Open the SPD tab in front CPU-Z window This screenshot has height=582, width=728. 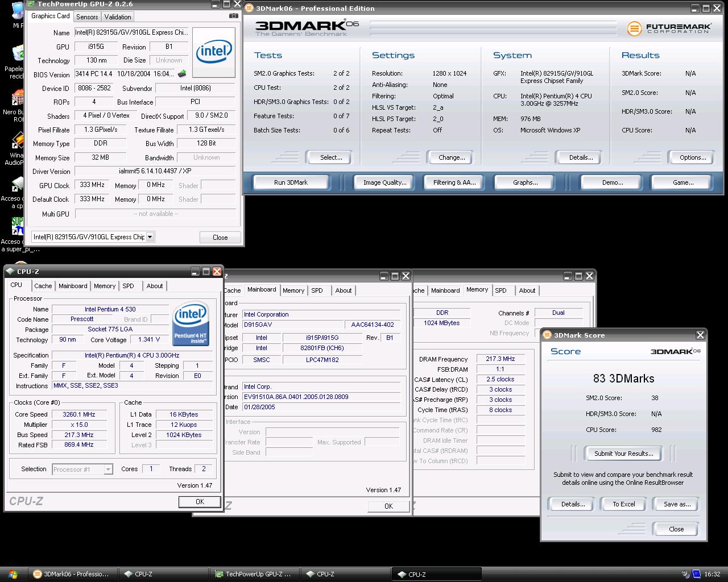[128, 286]
